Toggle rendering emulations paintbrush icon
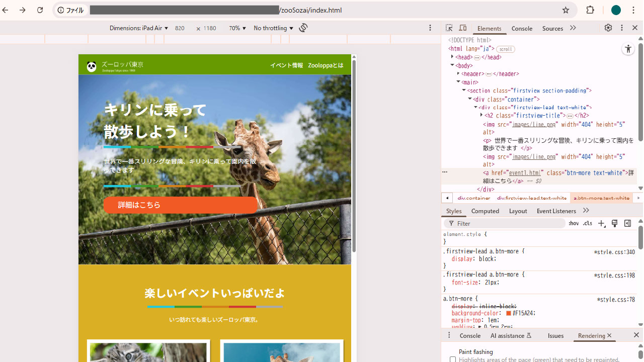Screen dimensions: 644x362 click(x=614, y=224)
